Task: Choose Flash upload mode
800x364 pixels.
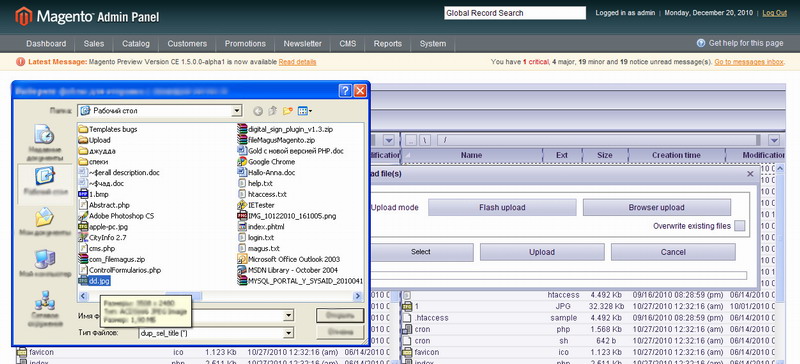Action: tap(502, 207)
